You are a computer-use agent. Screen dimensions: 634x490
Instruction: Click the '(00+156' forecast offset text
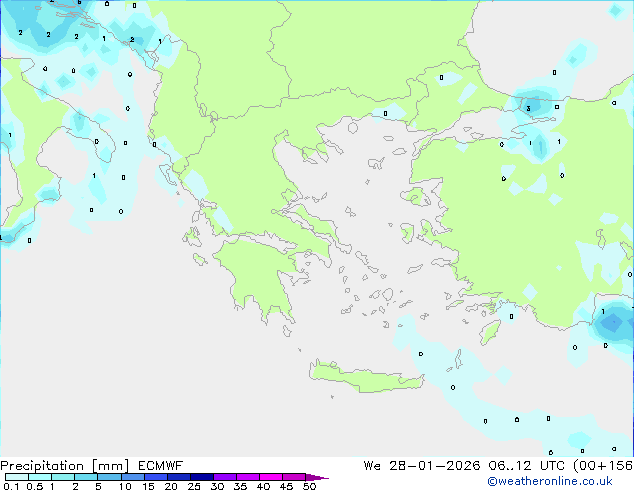pyautogui.click(x=603, y=466)
